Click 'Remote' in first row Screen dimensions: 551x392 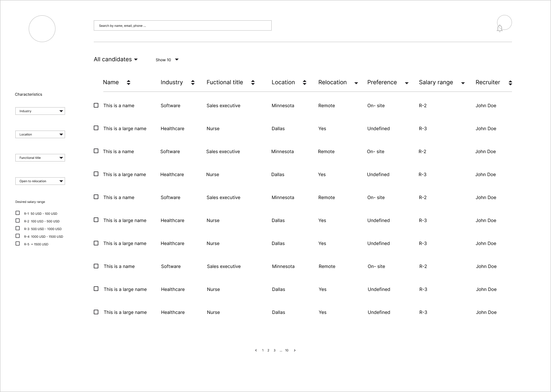pos(327,106)
